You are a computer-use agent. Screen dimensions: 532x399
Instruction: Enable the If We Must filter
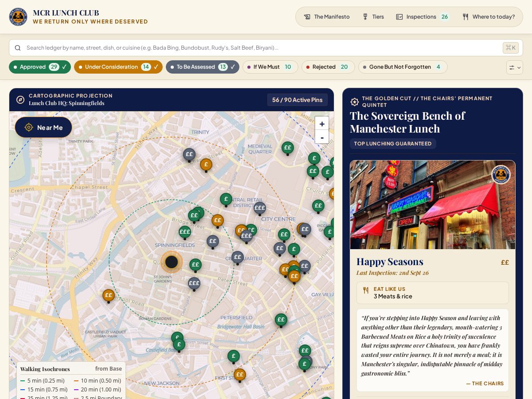270,67
